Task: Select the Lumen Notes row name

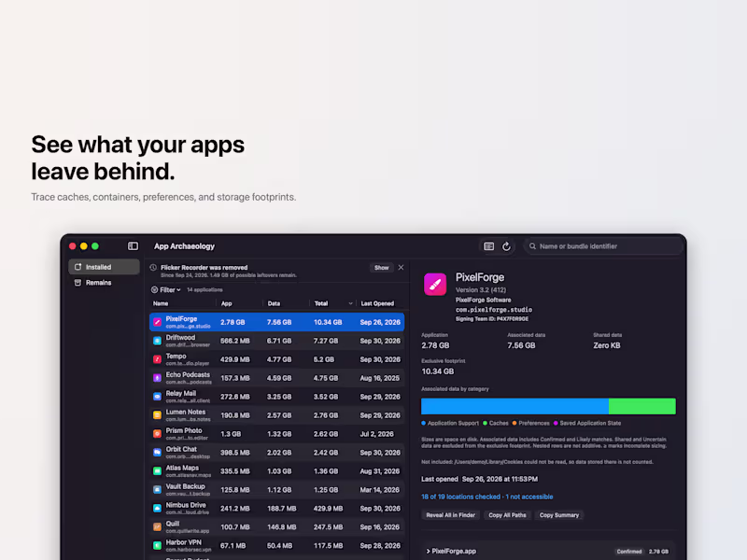Action: tap(186, 412)
